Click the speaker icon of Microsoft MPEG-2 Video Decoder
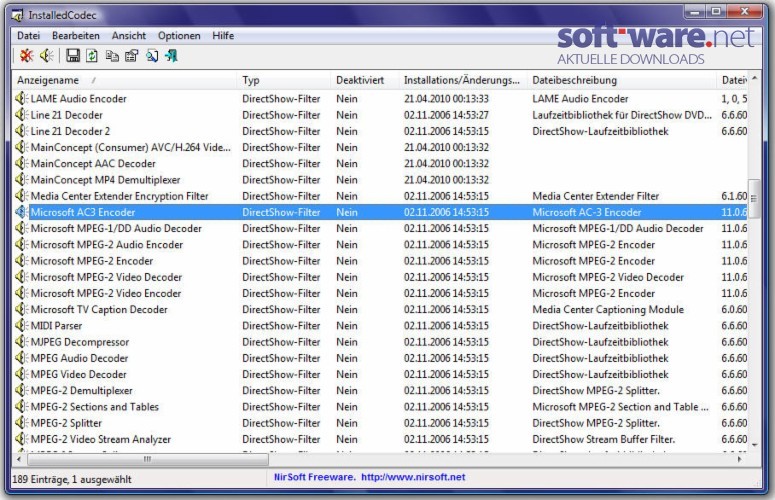This screenshot has width=775, height=500. coord(21,277)
